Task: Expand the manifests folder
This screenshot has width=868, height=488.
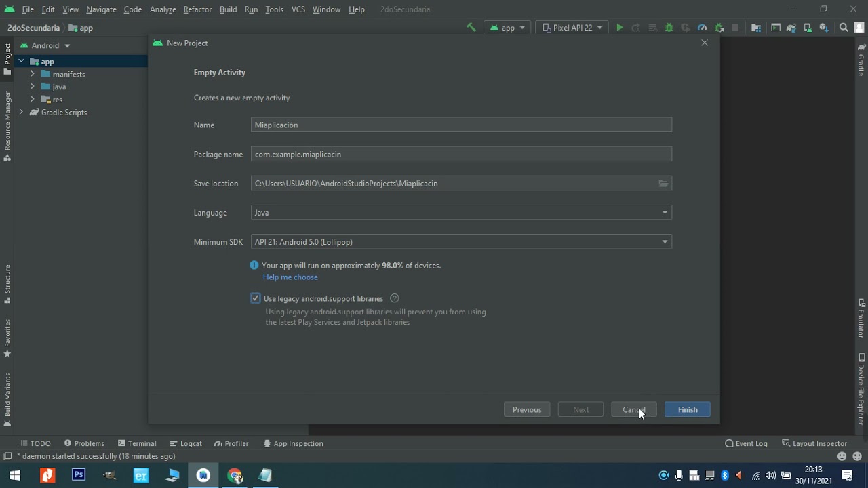Action: tap(33, 74)
